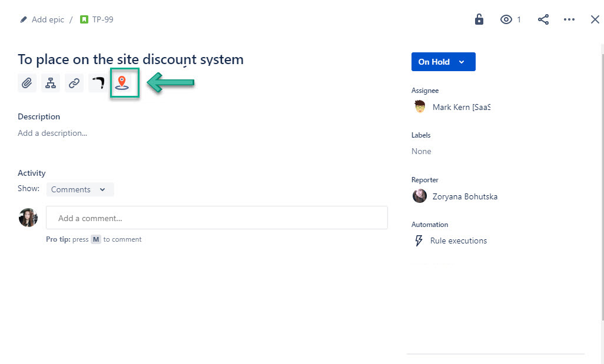Click the Labels None value
The width and height of the screenshot is (604, 364).
pyautogui.click(x=422, y=151)
